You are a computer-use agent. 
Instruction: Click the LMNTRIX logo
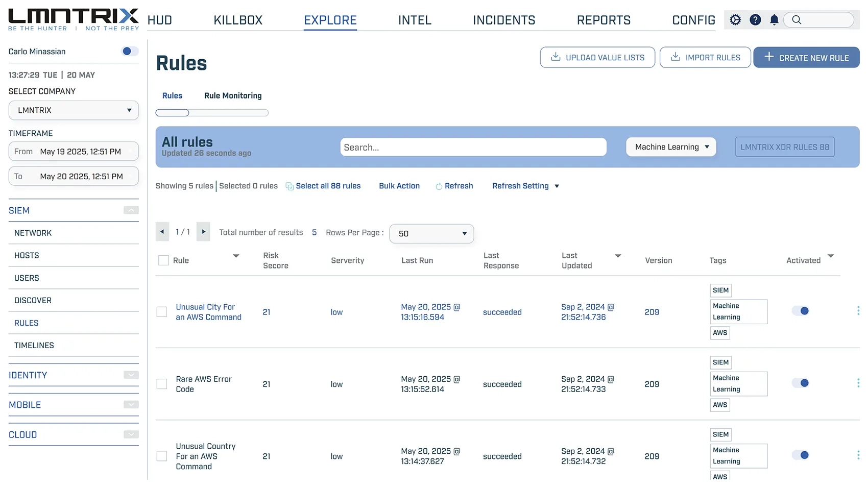(74, 19)
